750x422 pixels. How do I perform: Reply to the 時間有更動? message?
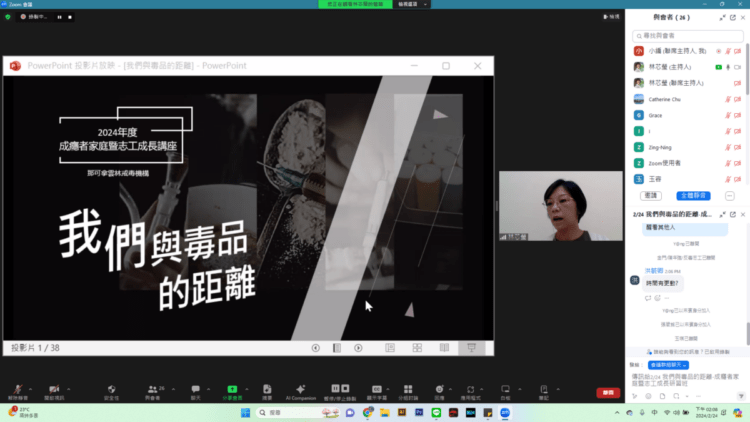point(648,298)
